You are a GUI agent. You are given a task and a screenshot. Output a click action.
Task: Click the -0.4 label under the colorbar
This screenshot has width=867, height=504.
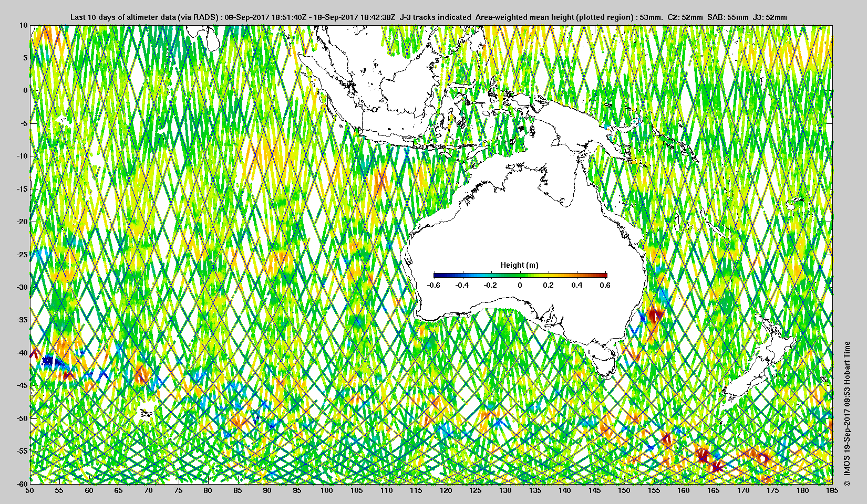462,285
